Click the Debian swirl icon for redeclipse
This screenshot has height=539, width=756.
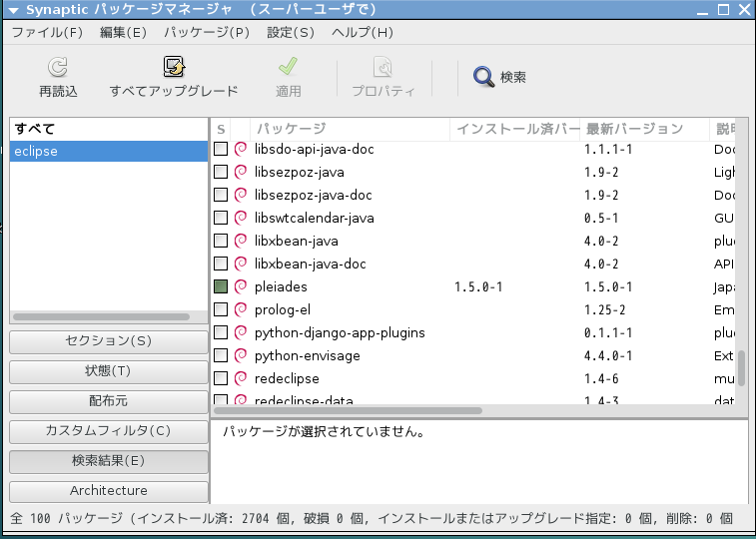coord(241,378)
